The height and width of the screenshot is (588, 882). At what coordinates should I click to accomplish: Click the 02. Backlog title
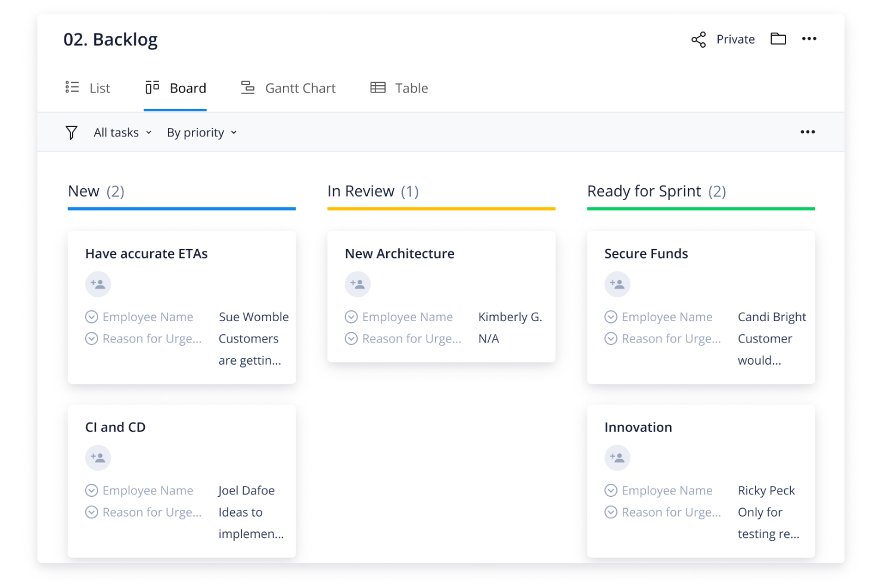(111, 39)
